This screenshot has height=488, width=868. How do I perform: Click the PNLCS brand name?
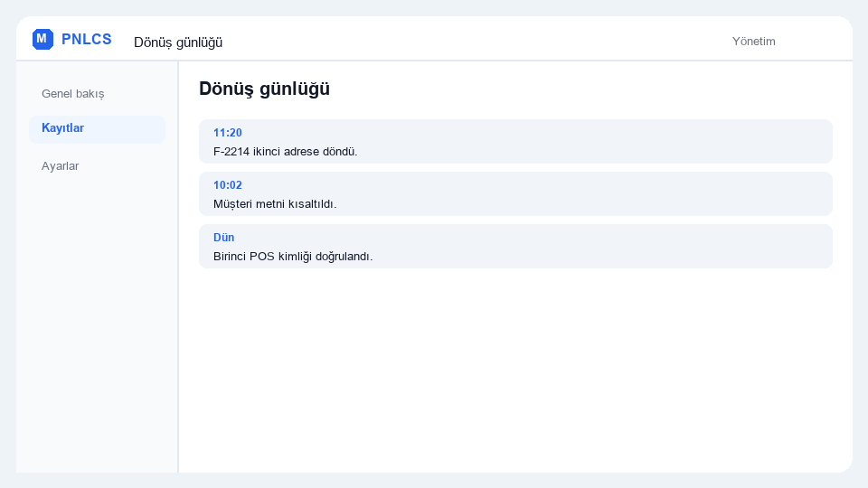(87, 39)
